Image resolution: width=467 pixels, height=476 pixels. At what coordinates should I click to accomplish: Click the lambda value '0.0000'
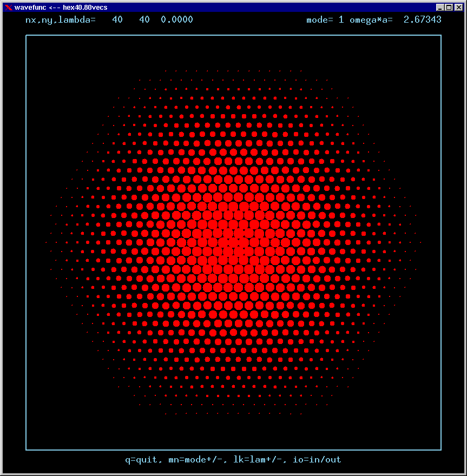177,19
